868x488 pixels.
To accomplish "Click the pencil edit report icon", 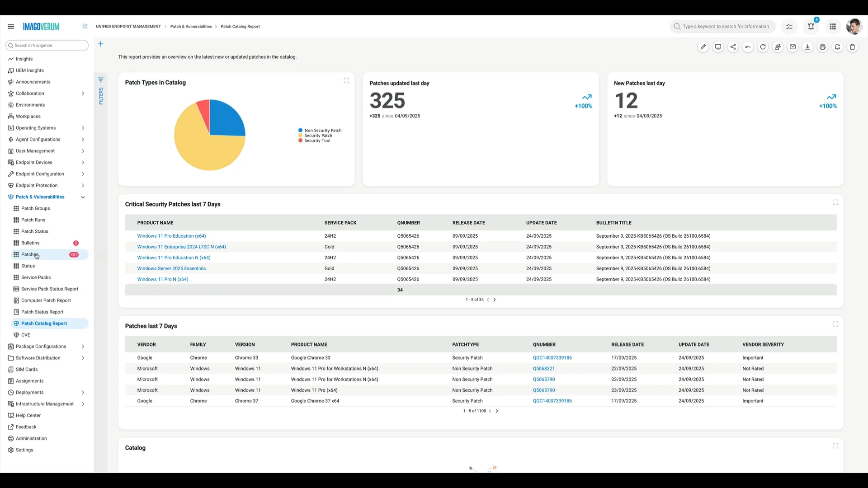I will pyautogui.click(x=703, y=47).
